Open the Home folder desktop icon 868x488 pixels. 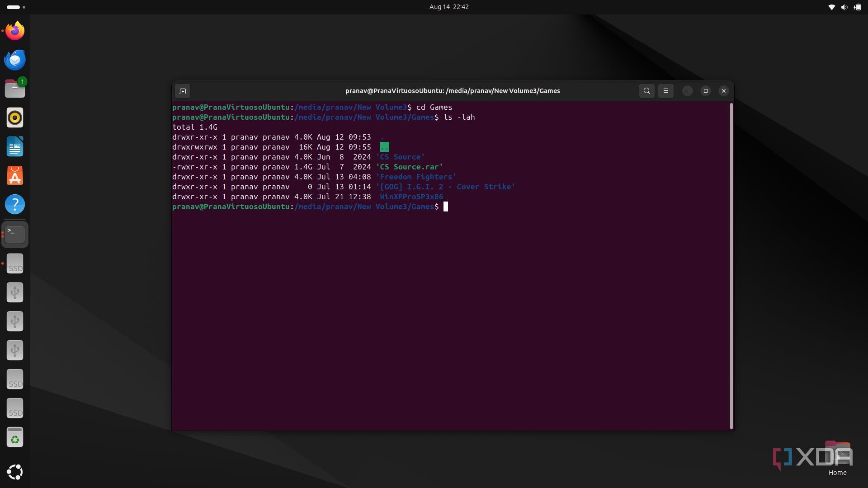pyautogui.click(x=837, y=458)
